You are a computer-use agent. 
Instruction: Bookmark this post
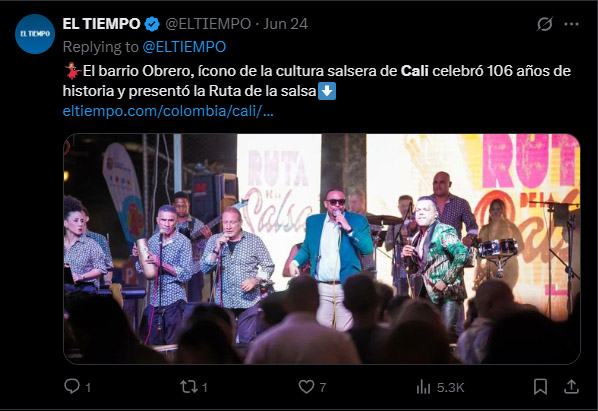click(x=540, y=387)
